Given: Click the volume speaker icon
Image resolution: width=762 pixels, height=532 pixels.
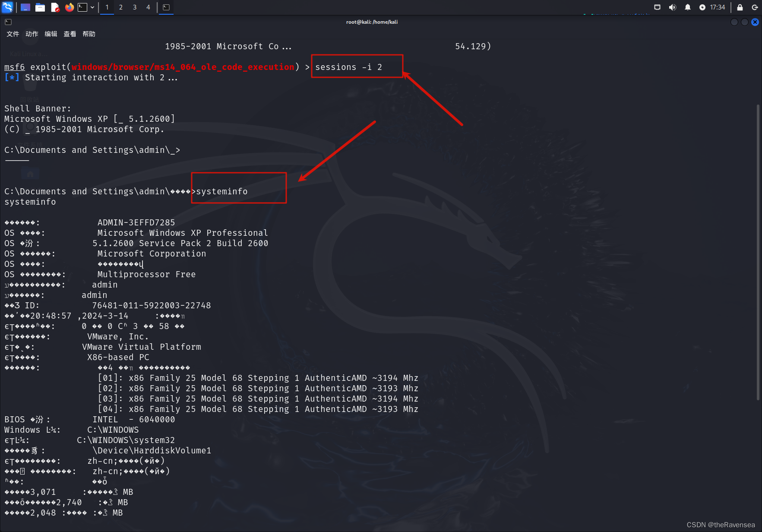Looking at the screenshot, I should point(672,7).
